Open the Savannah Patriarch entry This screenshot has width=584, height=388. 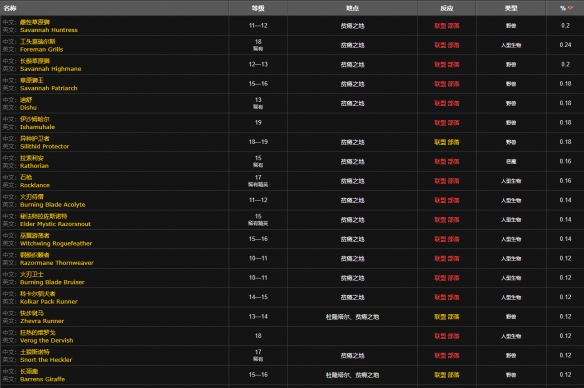click(49, 88)
